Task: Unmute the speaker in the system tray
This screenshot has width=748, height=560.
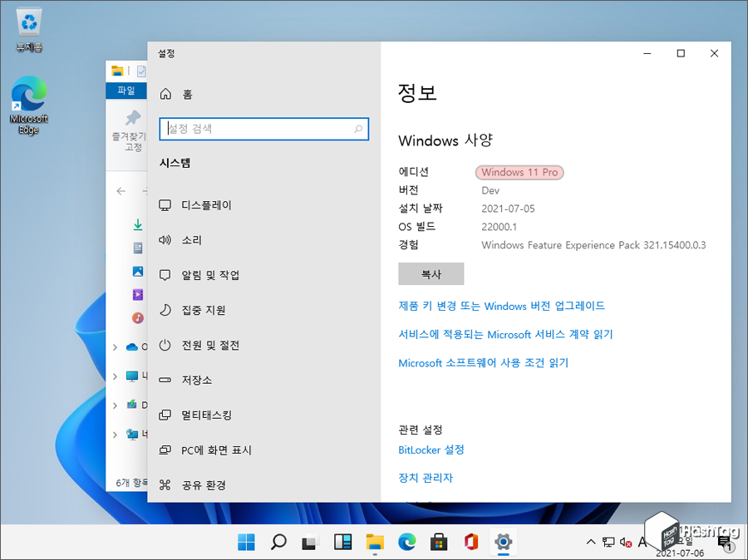Action: click(623, 541)
